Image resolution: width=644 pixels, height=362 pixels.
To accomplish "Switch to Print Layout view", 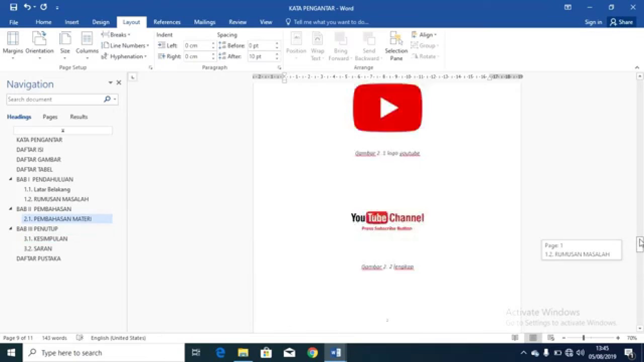I will [533, 338].
